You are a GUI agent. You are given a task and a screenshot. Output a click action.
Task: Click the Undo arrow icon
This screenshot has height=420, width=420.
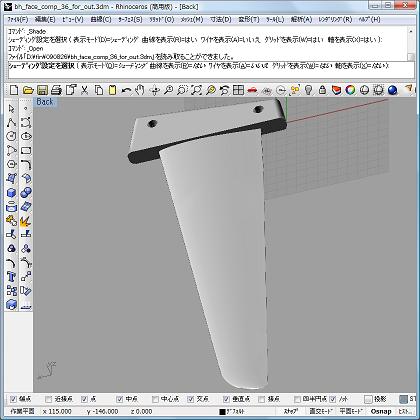[126, 90]
